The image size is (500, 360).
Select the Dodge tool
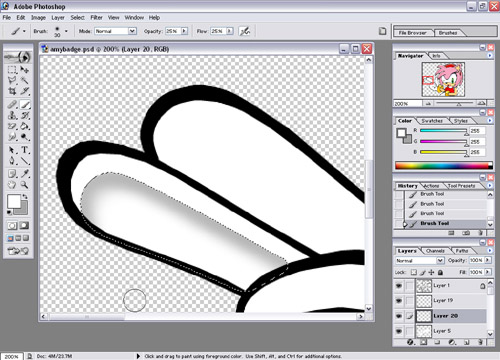(x=24, y=137)
